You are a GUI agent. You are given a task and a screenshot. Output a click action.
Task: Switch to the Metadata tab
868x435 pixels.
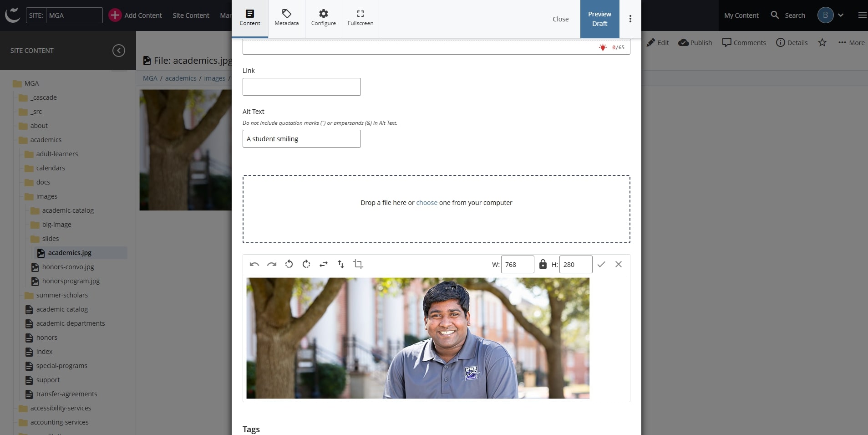(286, 18)
